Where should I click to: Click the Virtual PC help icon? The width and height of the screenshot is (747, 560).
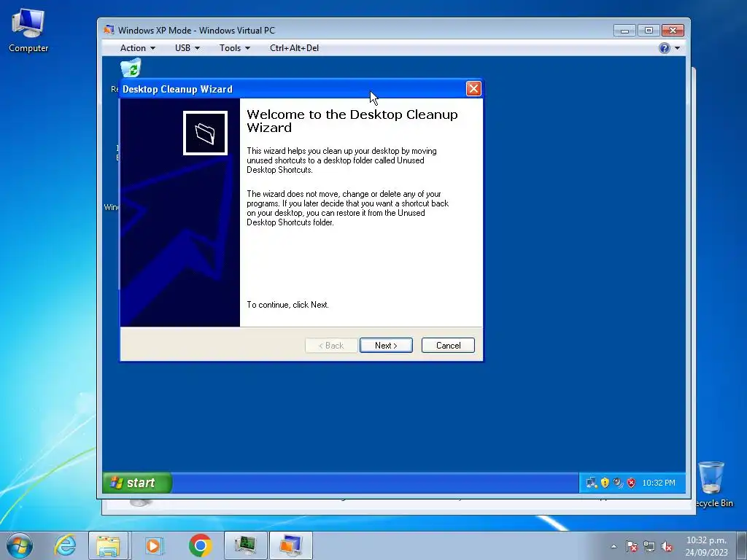coord(664,48)
